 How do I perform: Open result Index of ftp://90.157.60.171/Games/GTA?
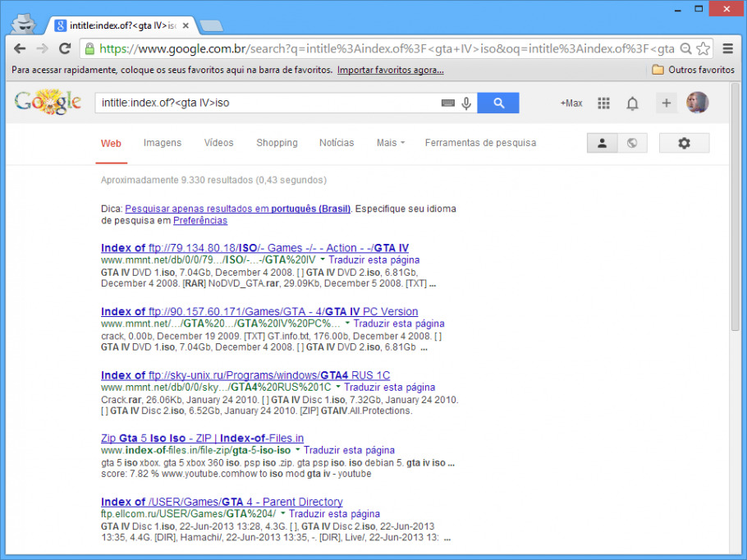coord(259,312)
